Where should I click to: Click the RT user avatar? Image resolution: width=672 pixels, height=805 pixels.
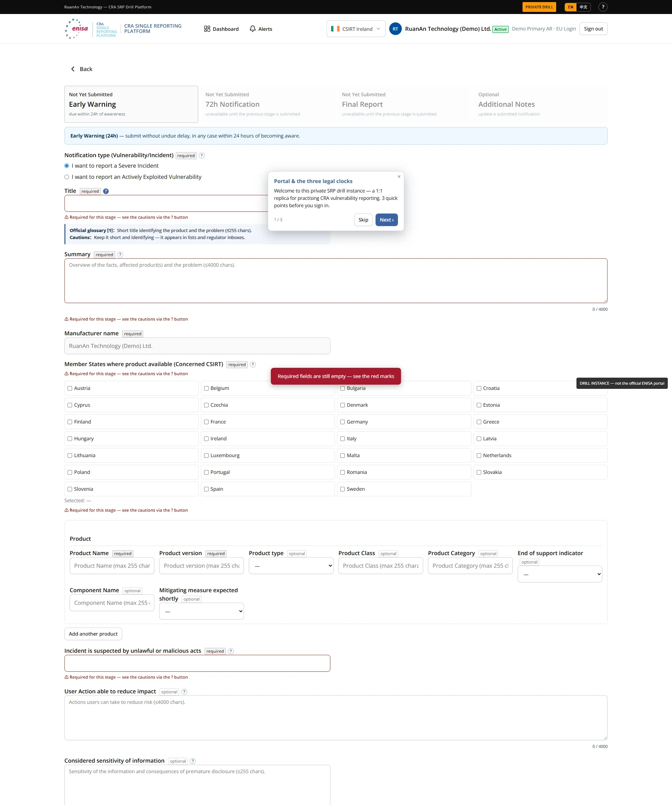395,29
